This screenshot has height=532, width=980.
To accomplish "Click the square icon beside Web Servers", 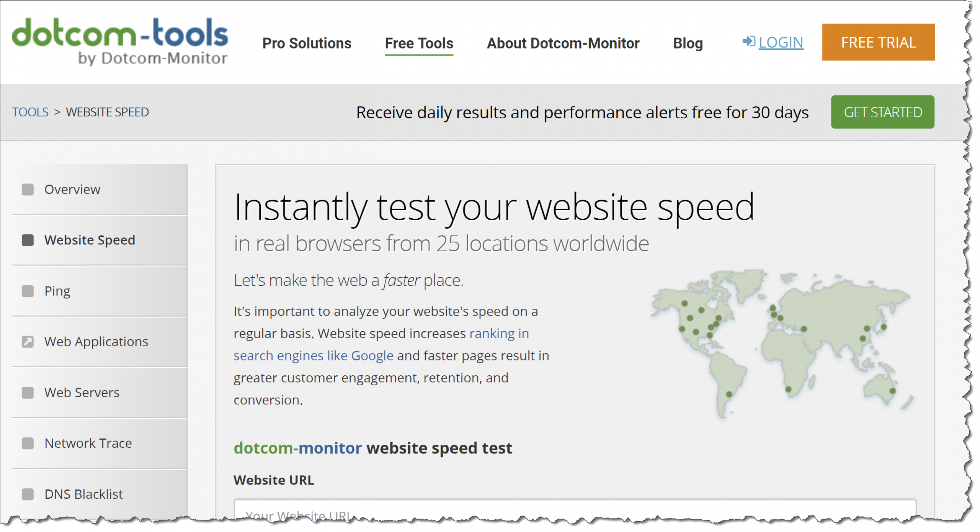I will pyautogui.click(x=28, y=392).
